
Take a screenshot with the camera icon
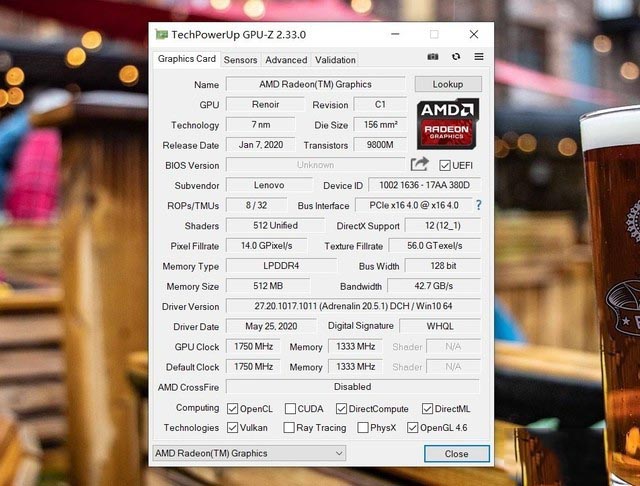point(433,57)
